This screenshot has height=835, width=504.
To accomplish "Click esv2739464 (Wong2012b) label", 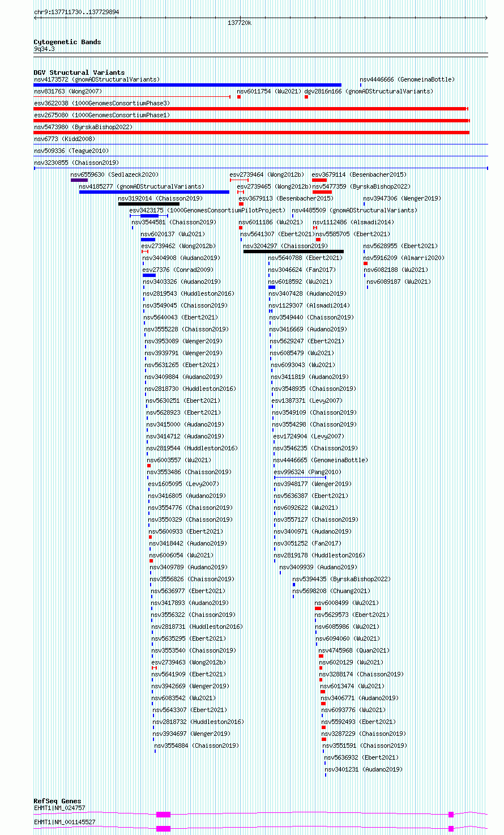I will pyautogui.click(x=267, y=175).
